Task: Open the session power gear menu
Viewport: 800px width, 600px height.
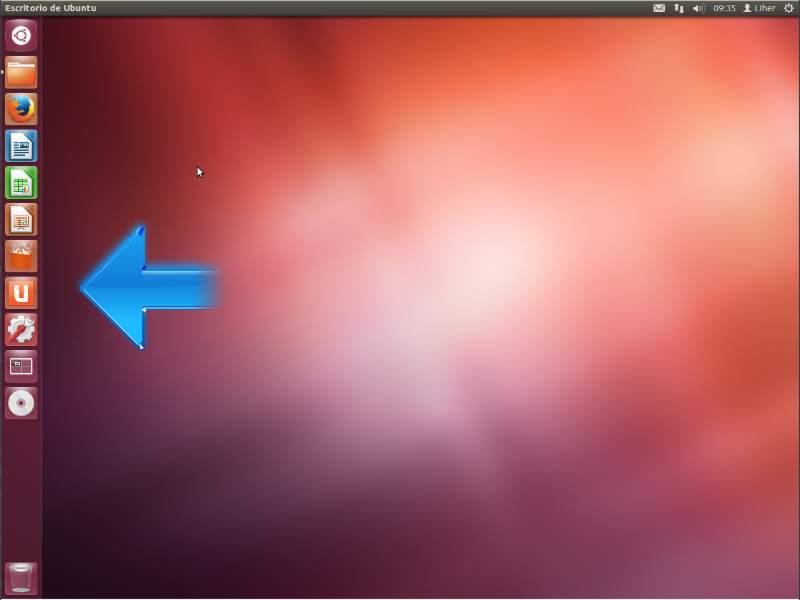Action: (x=789, y=8)
